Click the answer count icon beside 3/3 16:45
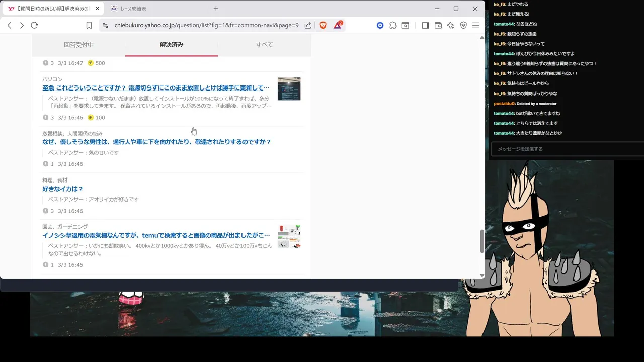644x362 pixels. tap(45, 265)
